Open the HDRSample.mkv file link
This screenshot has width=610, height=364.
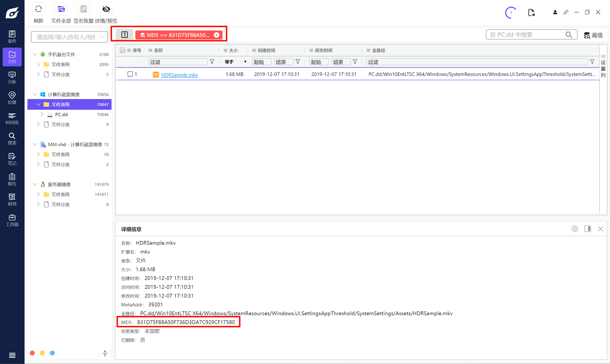[179, 75]
